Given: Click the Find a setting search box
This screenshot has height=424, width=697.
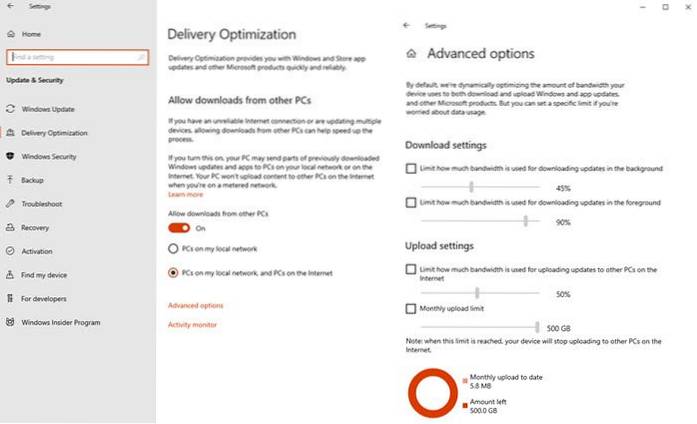Looking at the screenshot, I should click(x=77, y=58).
